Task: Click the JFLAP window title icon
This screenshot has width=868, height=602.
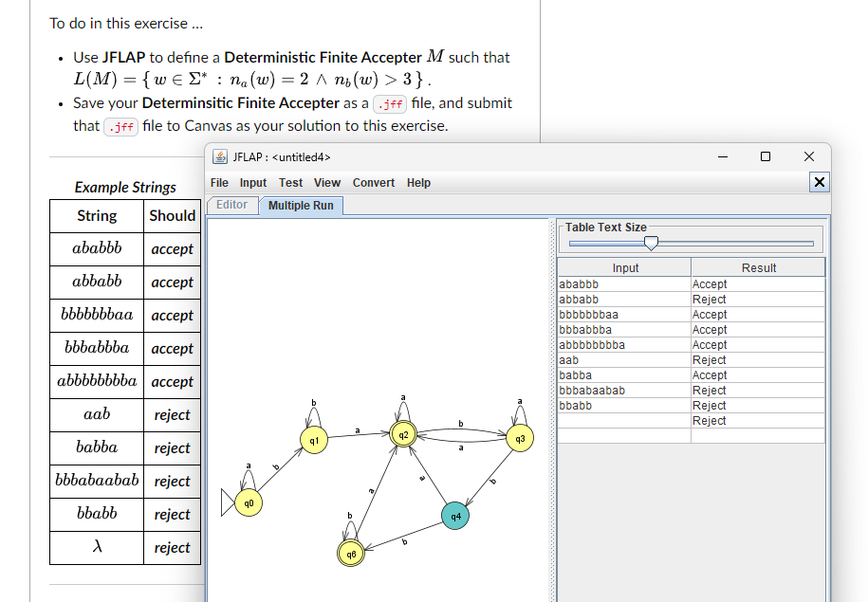Action: (220, 157)
